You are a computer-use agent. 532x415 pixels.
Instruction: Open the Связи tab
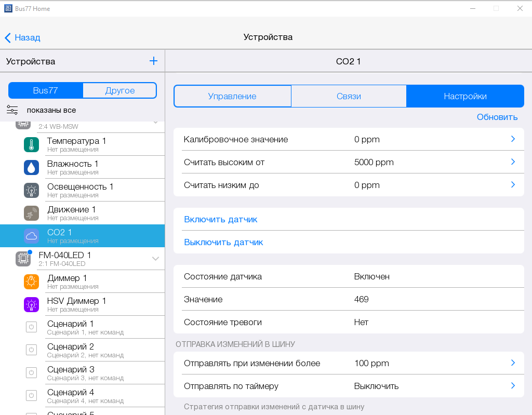[x=349, y=96]
